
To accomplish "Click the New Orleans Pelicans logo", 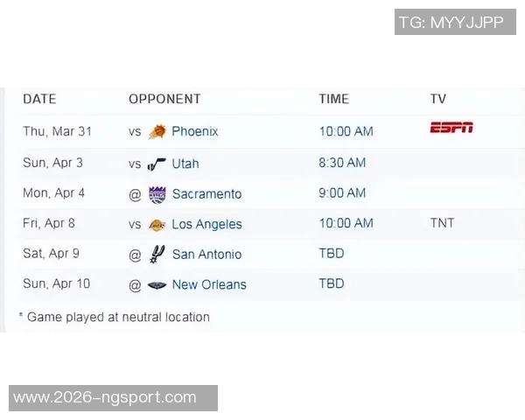I will click(157, 284).
